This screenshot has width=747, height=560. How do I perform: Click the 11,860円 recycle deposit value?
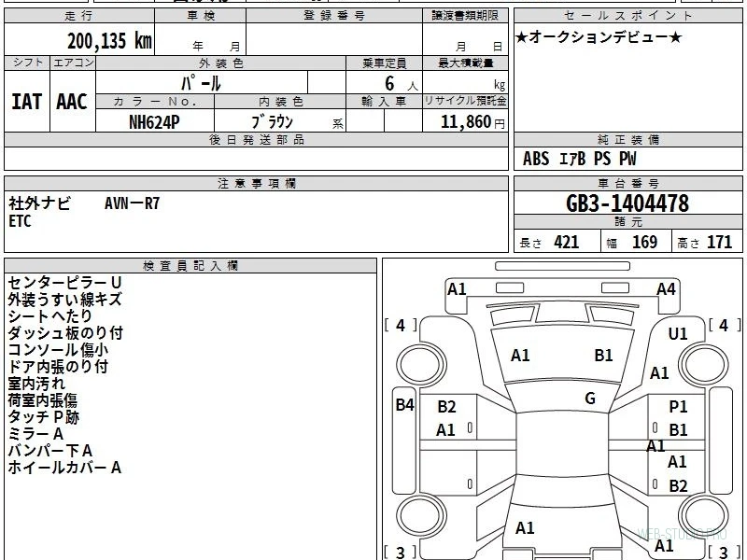click(x=472, y=122)
